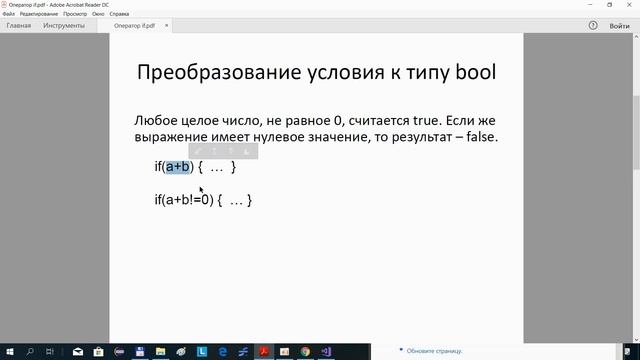Click the highlighted a+b text selection
640x360 pixels.
pos(178,167)
